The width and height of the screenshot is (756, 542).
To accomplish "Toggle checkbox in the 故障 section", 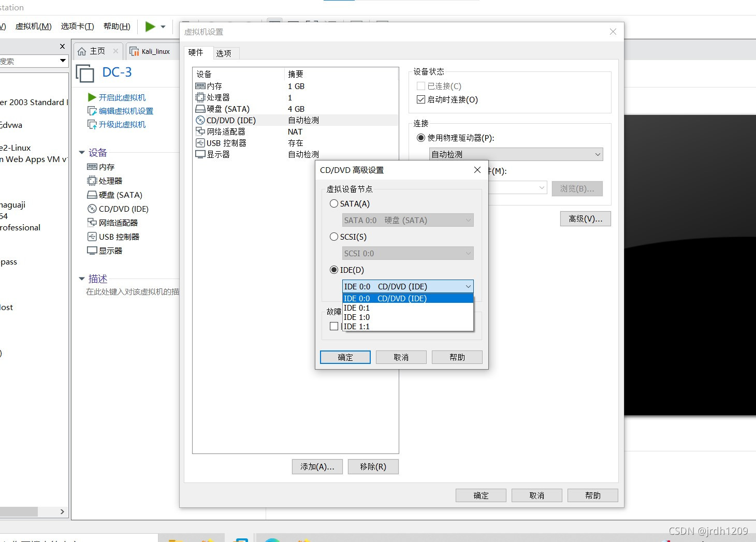I will point(334,326).
